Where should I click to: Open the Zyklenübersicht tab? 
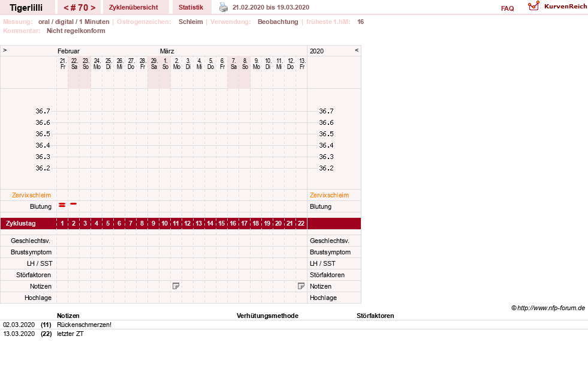134,7
